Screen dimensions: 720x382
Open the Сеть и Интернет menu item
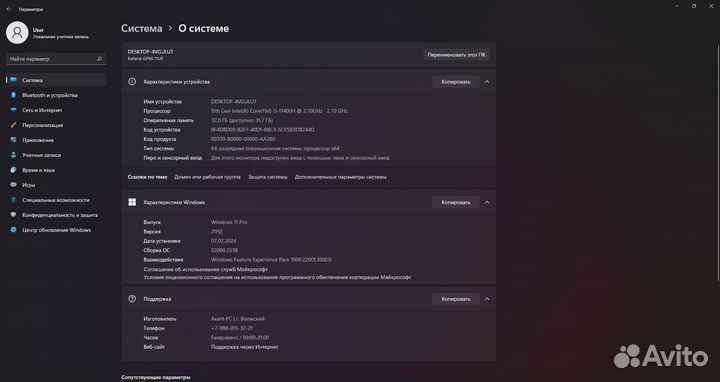click(56, 110)
